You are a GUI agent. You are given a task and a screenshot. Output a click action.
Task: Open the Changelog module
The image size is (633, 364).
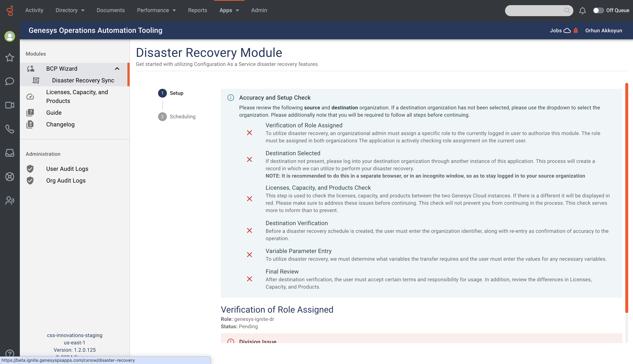pyautogui.click(x=60, y=124)
